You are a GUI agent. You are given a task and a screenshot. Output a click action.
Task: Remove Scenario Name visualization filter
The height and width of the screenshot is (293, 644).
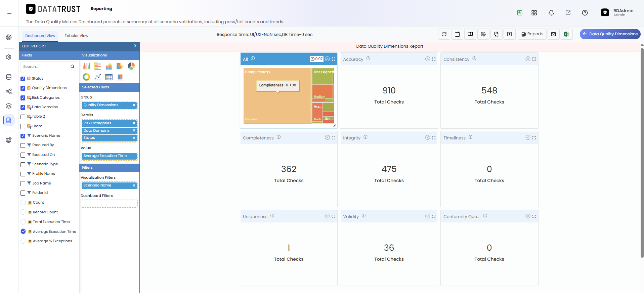click(134, 185)
